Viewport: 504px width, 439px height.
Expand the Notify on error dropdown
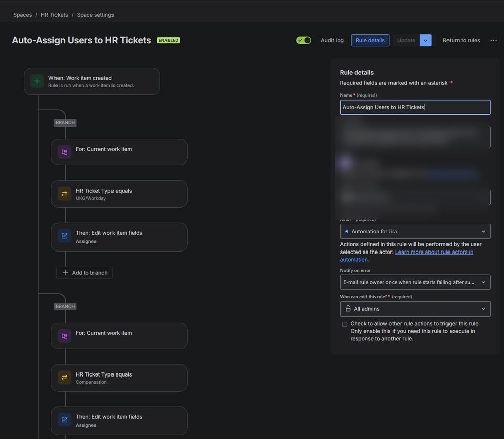click(x=415, y=282)
